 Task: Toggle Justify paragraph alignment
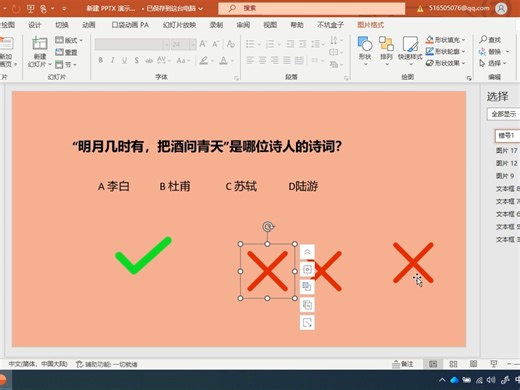click(x=287, y=60)
